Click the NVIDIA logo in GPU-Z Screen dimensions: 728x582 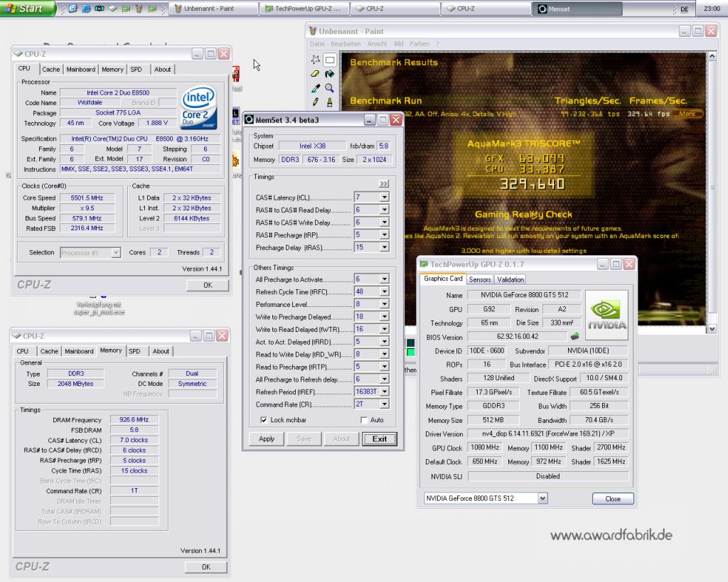tap(606, 315)
